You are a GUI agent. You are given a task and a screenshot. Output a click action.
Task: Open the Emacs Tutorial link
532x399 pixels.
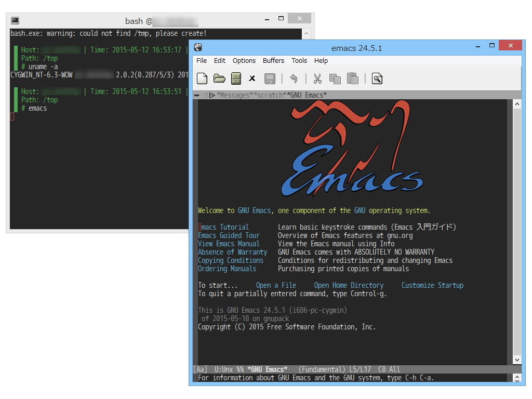tap(223, 227)
